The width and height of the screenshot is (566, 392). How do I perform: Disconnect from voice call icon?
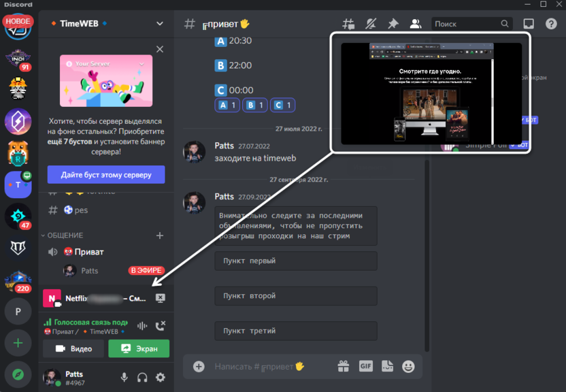pos(161,326)
